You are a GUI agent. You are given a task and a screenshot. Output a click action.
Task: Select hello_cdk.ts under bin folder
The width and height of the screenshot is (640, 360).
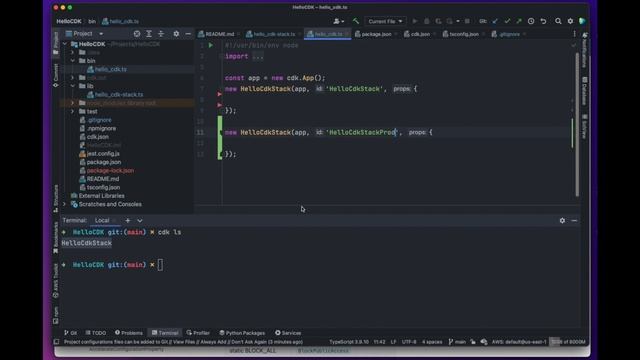click(x=110, y=69)
